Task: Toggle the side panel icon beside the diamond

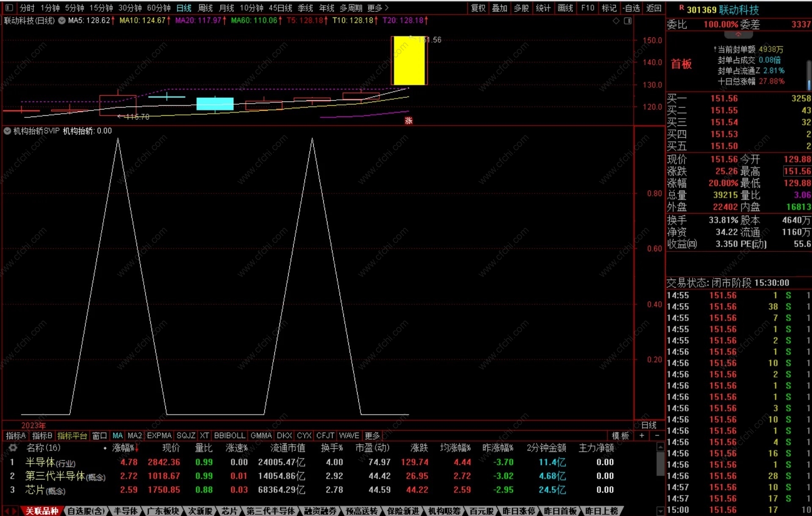Action: pos(628,21)
